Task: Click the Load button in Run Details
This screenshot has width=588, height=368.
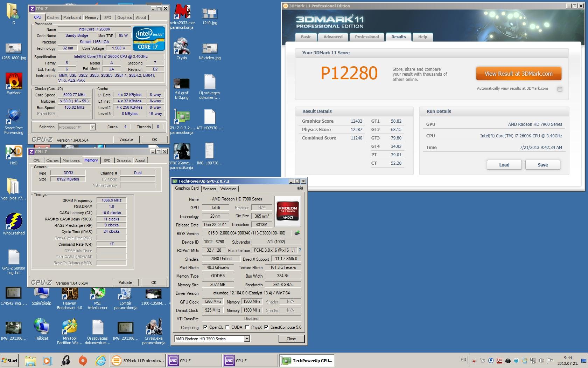Action: (504, 165)
